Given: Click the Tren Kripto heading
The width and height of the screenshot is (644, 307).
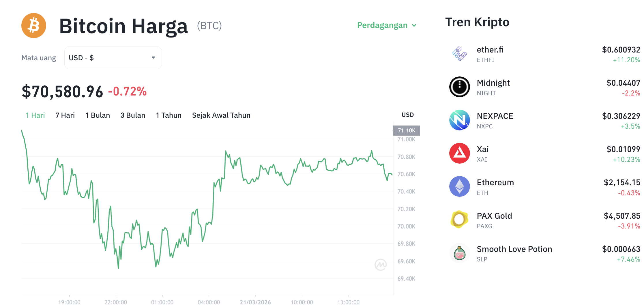Looking at the screenshot, I should click(477, 22).
